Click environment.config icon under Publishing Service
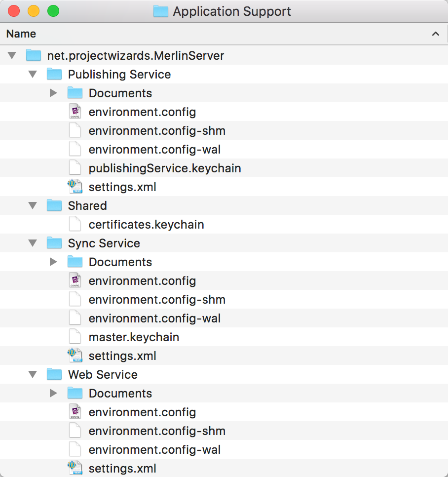 pyautogui.click(x=75, y=112)
